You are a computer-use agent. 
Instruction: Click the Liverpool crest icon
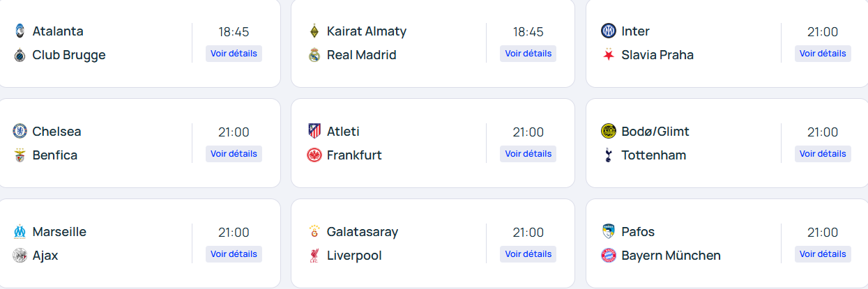pyautogui.click(x=314, y=256)
